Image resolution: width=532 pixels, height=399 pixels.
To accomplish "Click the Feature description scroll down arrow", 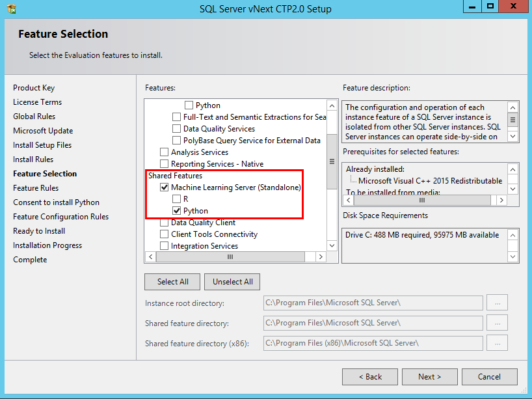I will point(512,137).
